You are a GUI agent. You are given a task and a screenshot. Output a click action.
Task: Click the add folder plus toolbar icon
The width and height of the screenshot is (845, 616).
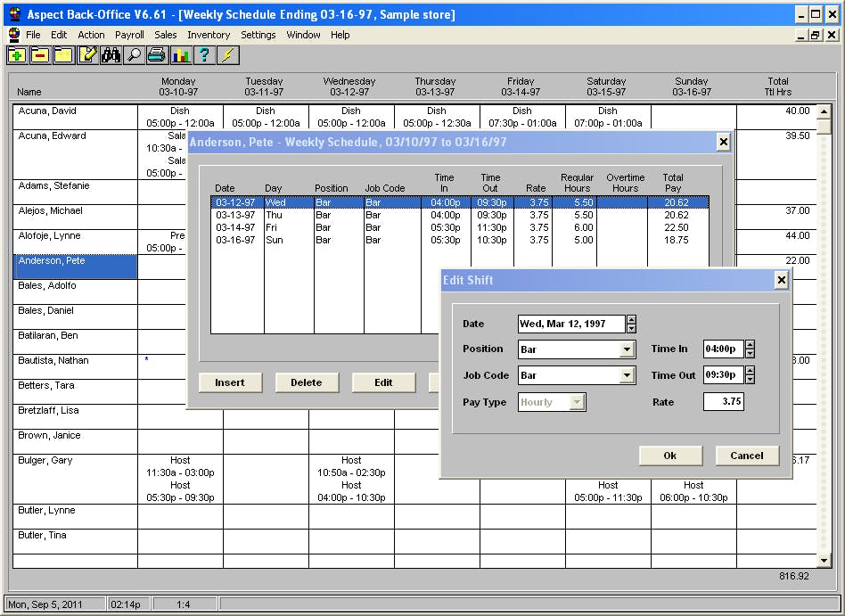click(17, 55)
